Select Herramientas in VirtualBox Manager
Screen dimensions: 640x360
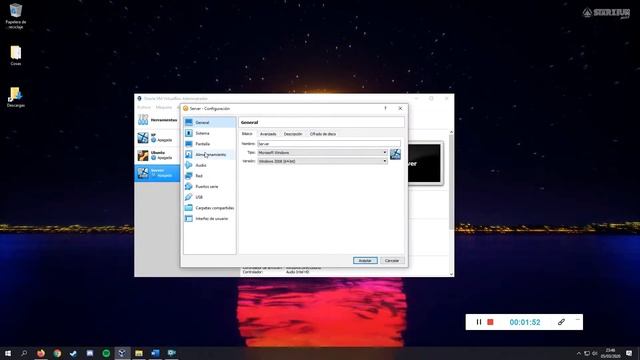[x=157, y=120]
